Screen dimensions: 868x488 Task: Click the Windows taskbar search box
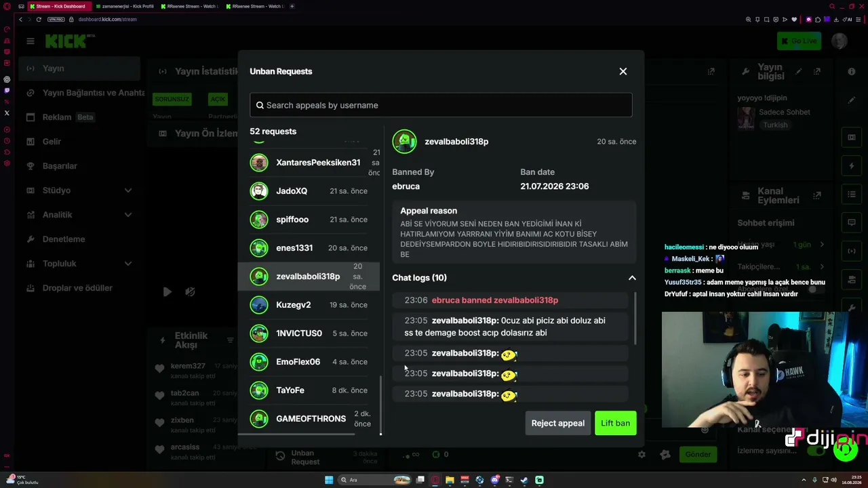[374, 480]
